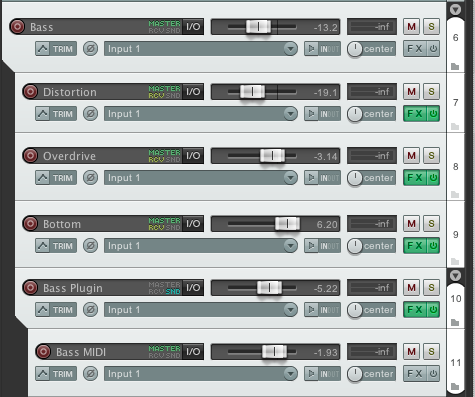Open I/O routing for Bass track

(x=193, y=27)
